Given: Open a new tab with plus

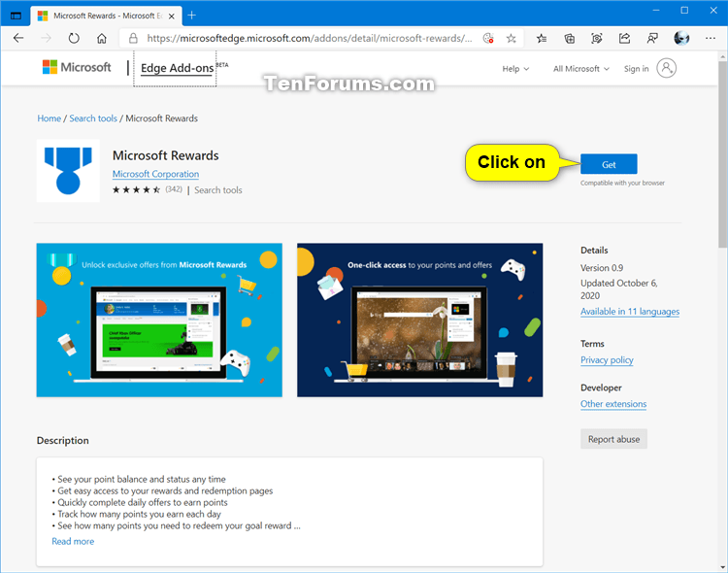Looking at the screenshot, I should click(192, 16).
